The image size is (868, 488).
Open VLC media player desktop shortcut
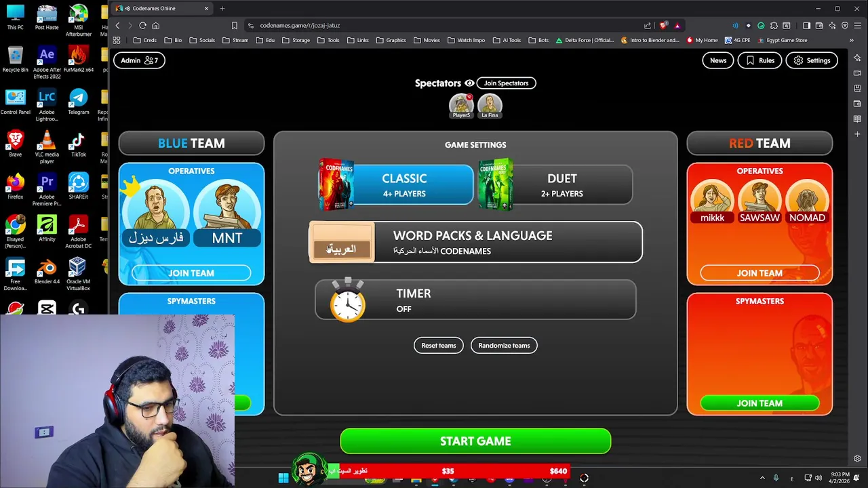click(x=47, y=148)
